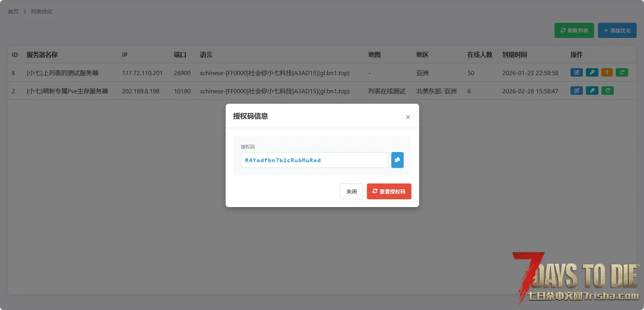This screenshot has height=310, width=644.
Task: Click the 刷新列表 refresh button
Action: coord(574,31)
